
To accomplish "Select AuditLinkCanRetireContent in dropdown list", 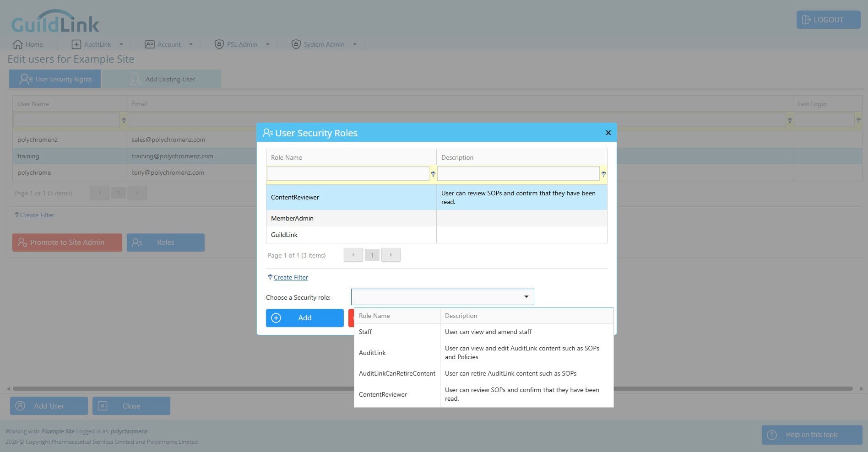I will pos(484,373).
